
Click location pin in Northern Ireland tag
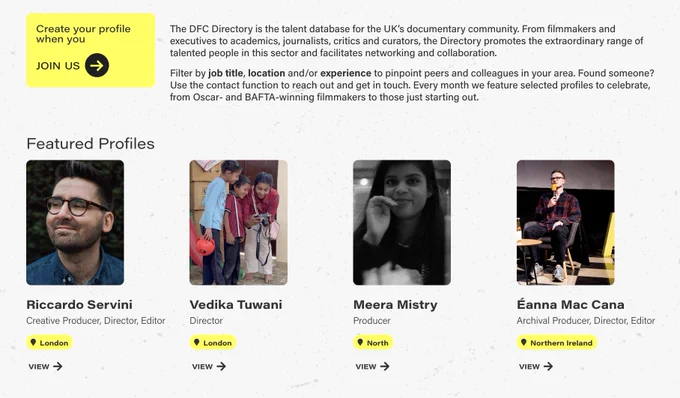[523, 343]
